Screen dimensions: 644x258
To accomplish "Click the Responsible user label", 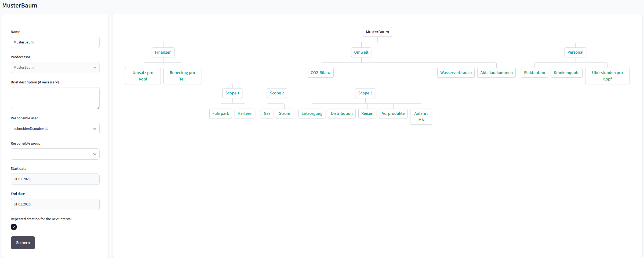I will (x=24, y=118).
